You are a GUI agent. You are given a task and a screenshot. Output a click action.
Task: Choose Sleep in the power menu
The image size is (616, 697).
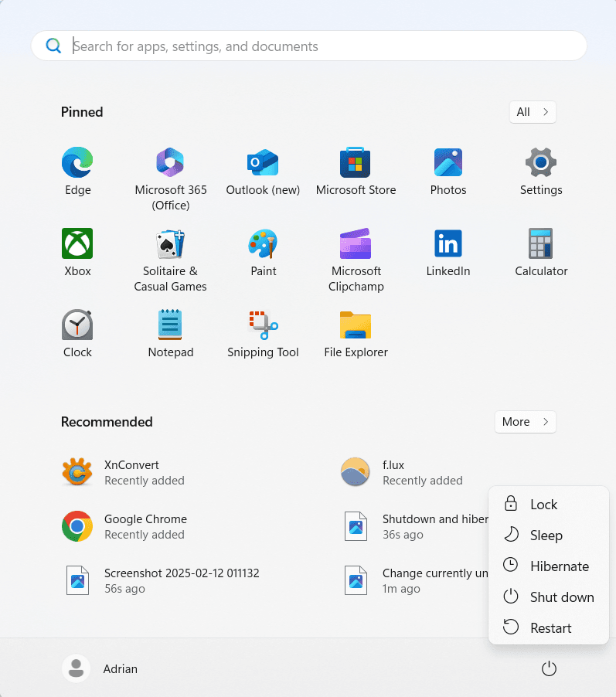[549, 535]
